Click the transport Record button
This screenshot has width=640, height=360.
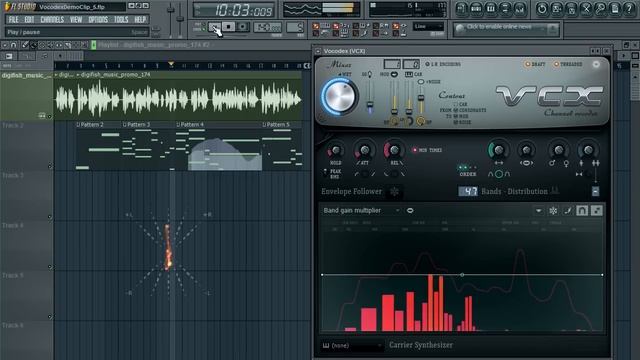242,27
